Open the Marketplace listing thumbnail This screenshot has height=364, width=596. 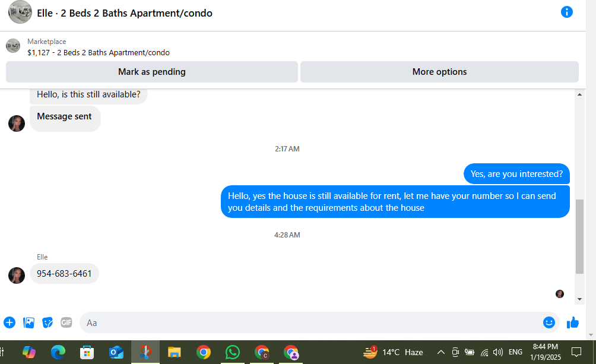(x=13, y=46)
